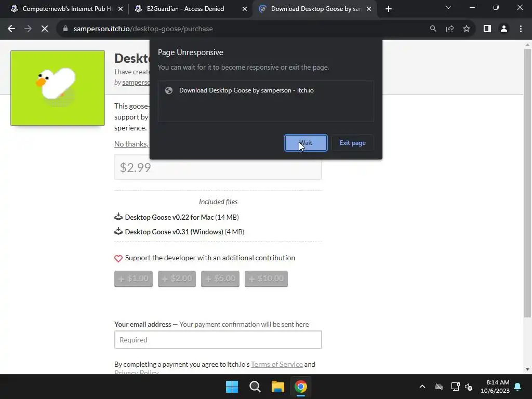Click the No thanks link

click(x=131, y=144)
